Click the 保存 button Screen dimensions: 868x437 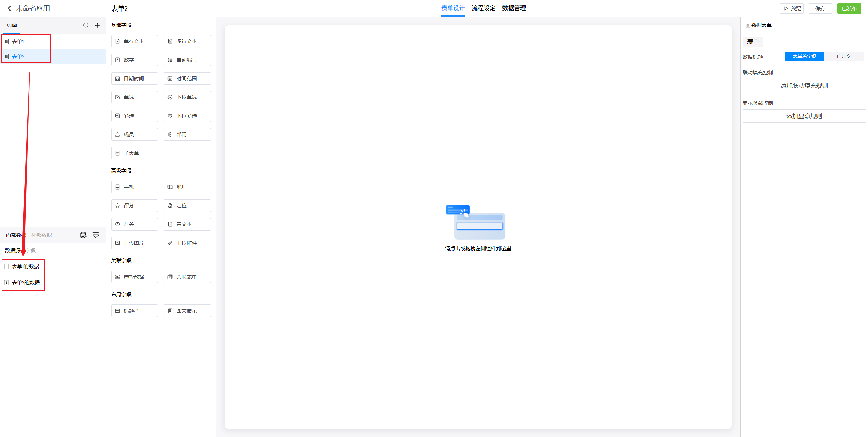click(820, 8)
